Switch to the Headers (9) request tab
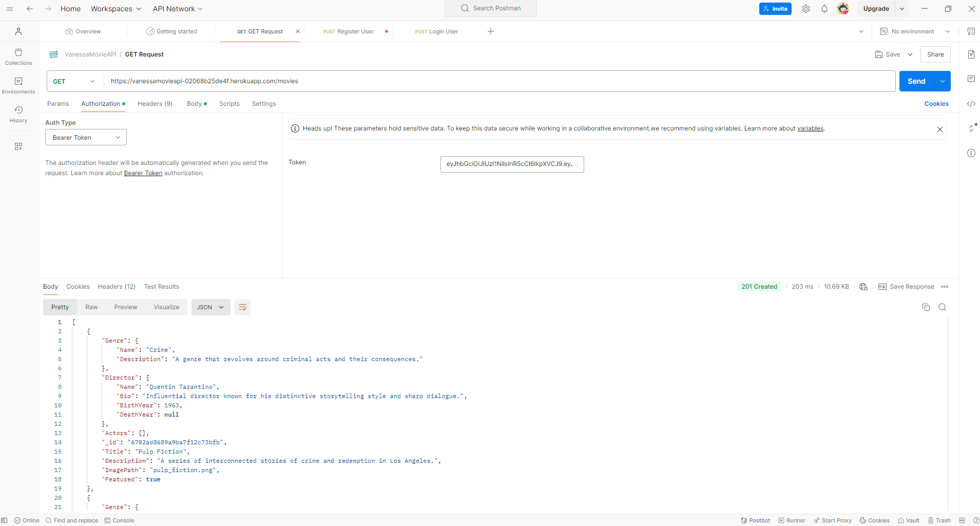Image resolution: width=980 pixels, height=526 pixels. click(155, 104)
